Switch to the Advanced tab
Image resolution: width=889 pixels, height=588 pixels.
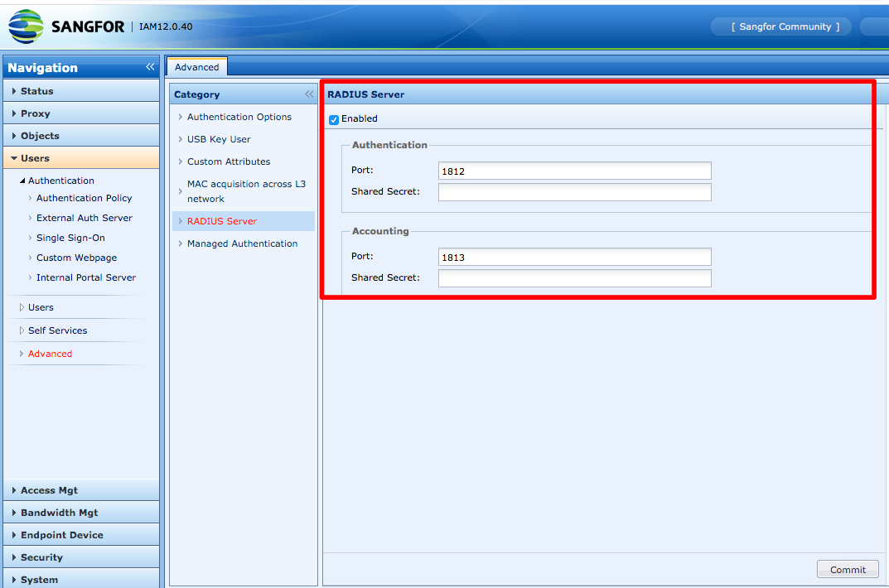196,67
